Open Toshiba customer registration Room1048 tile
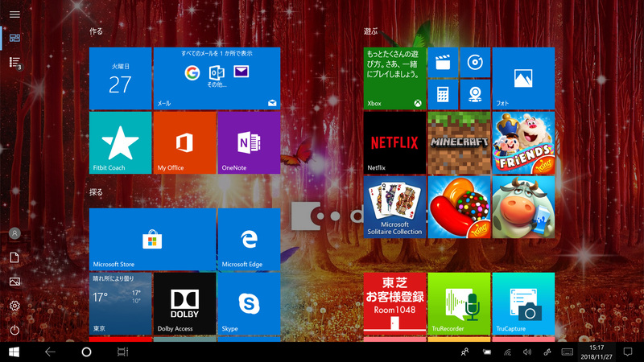 (394, 304)
